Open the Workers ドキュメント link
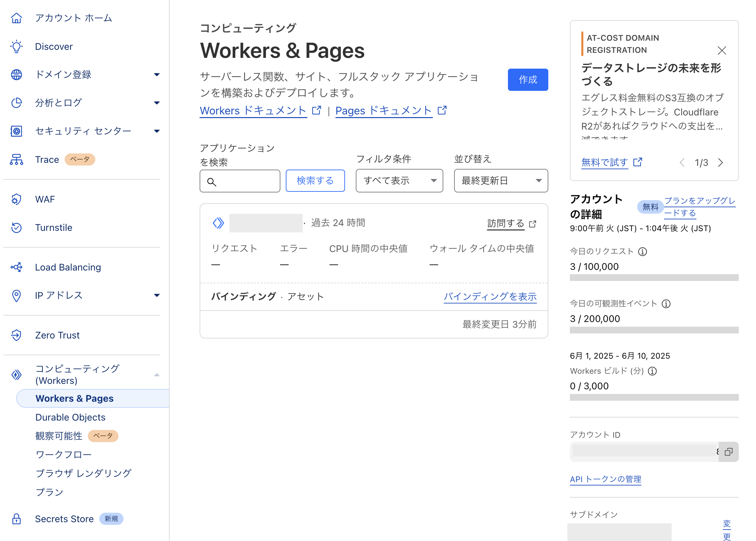The image size is (756, 541). click(253, 110)
